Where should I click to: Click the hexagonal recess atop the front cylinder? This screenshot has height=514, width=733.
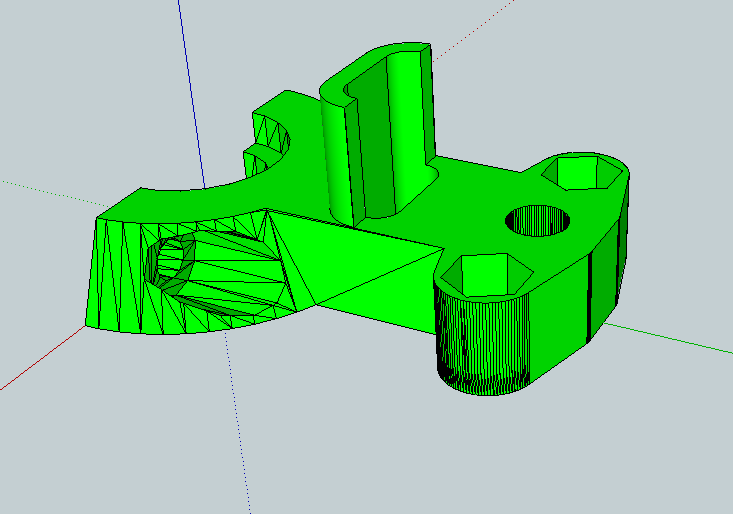click(x=487, y=275)
